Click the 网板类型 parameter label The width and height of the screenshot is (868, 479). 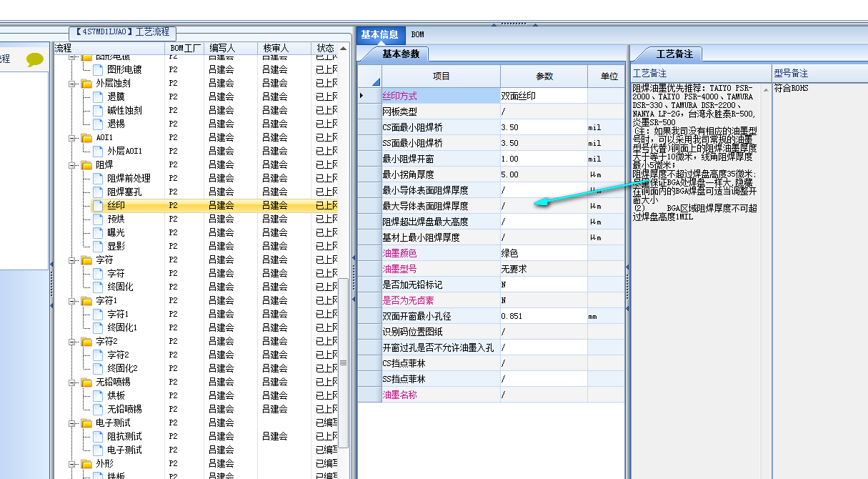(x=400, y=112)
